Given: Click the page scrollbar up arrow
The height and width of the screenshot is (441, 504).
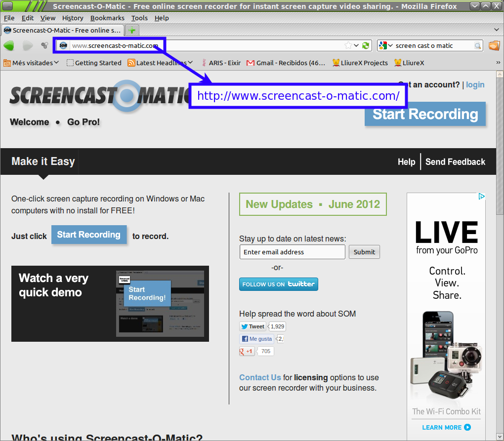Looking at the screenshot, I should click(x=500, y=75).
